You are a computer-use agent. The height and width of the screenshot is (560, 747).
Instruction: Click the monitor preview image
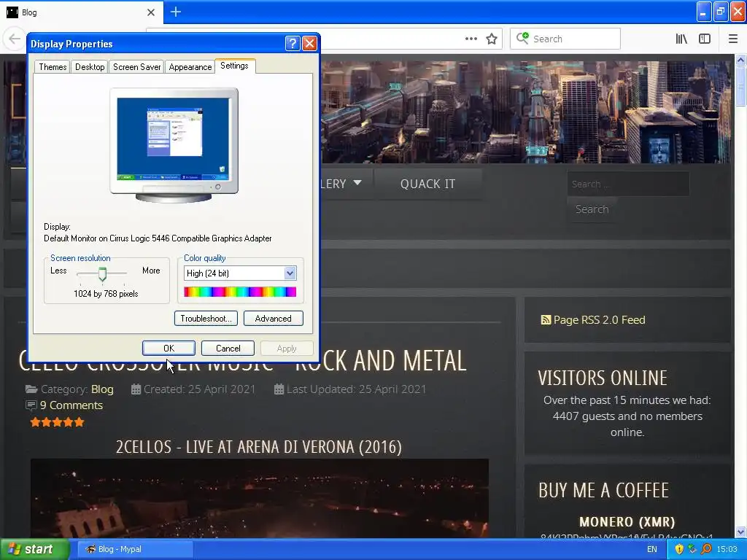point(174,145)
